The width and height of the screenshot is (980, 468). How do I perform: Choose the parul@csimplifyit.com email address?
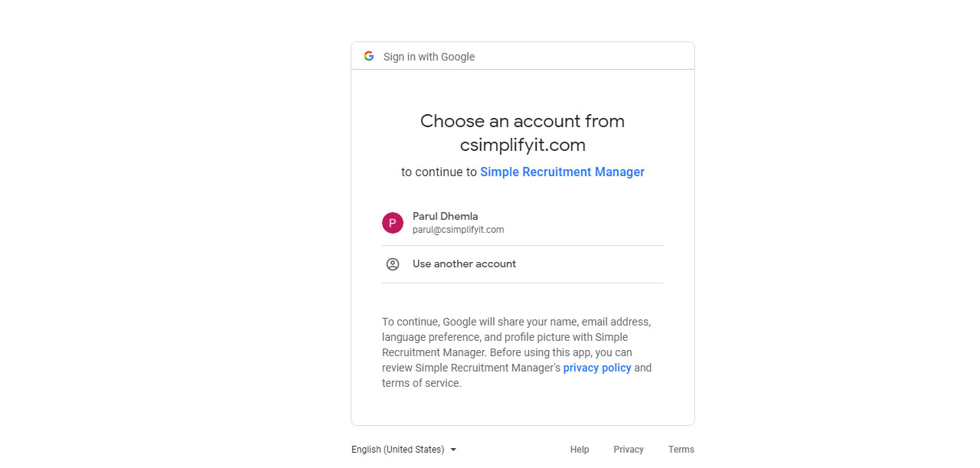(458, 230)
